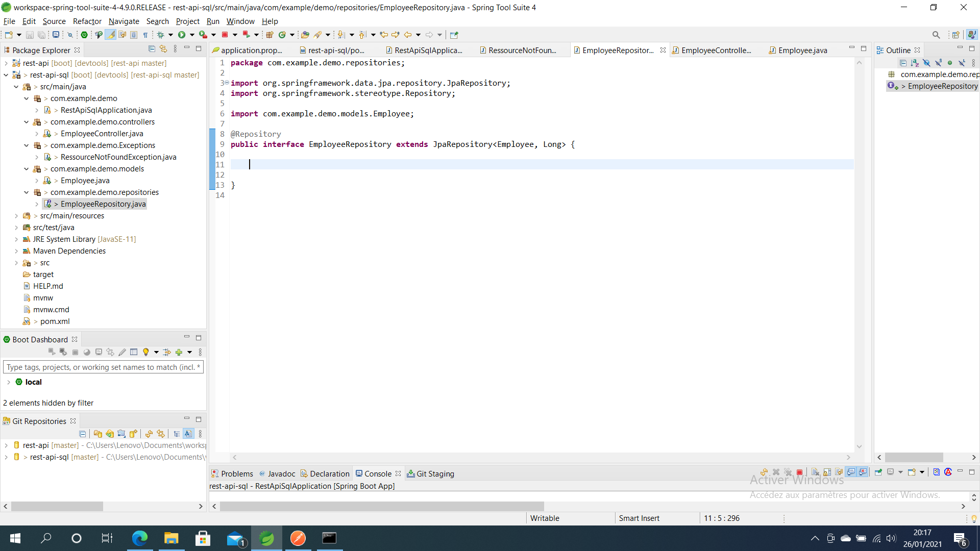Collapse all in Outline view toolbar
The height and width of the screenshot is (551, 980).
pyautogui.click(x=903, y=63)
